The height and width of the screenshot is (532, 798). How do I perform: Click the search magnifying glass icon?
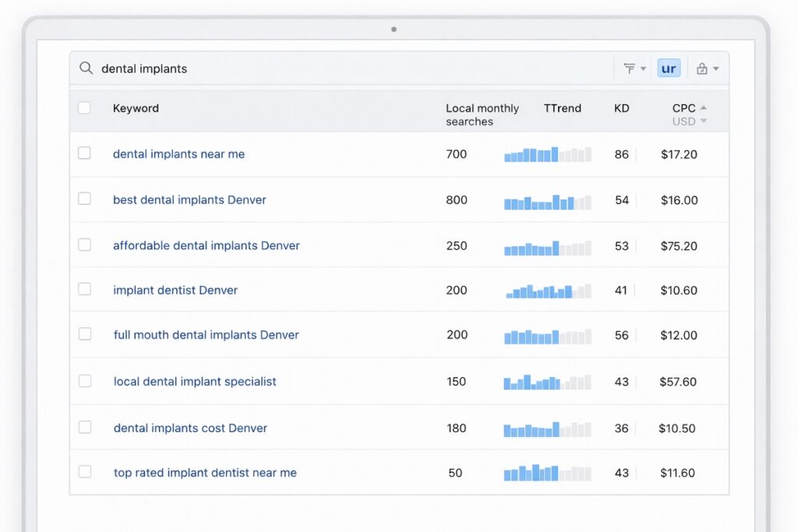tap(86, 68)
